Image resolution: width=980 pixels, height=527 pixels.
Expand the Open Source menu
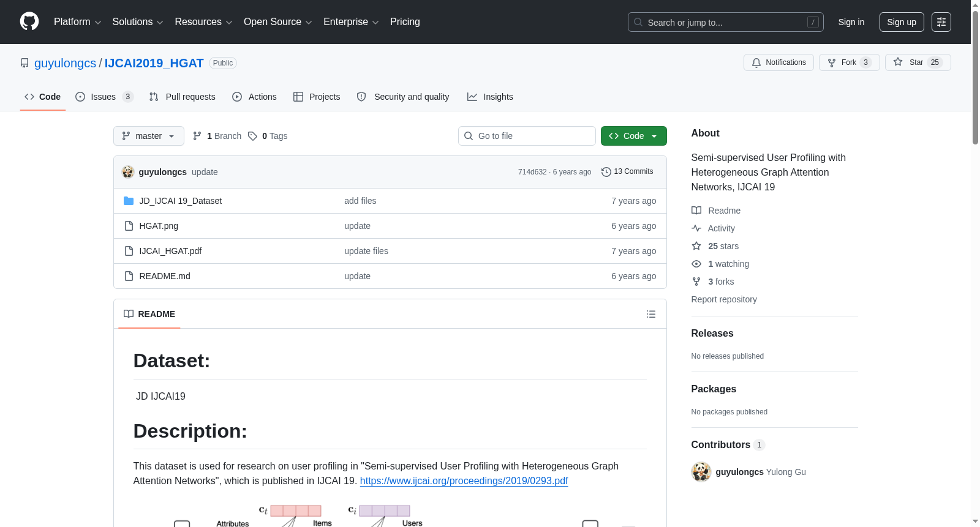click(278, 22)
